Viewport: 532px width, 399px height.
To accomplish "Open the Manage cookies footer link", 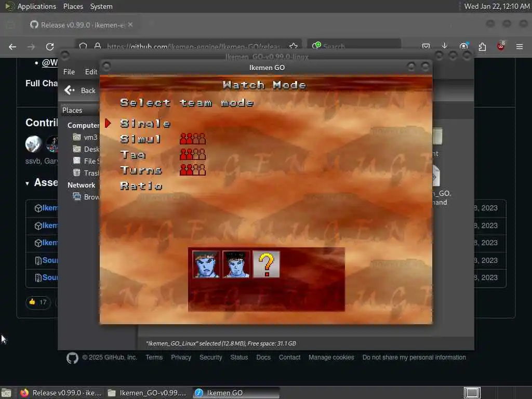I will [x=331, y=357].
